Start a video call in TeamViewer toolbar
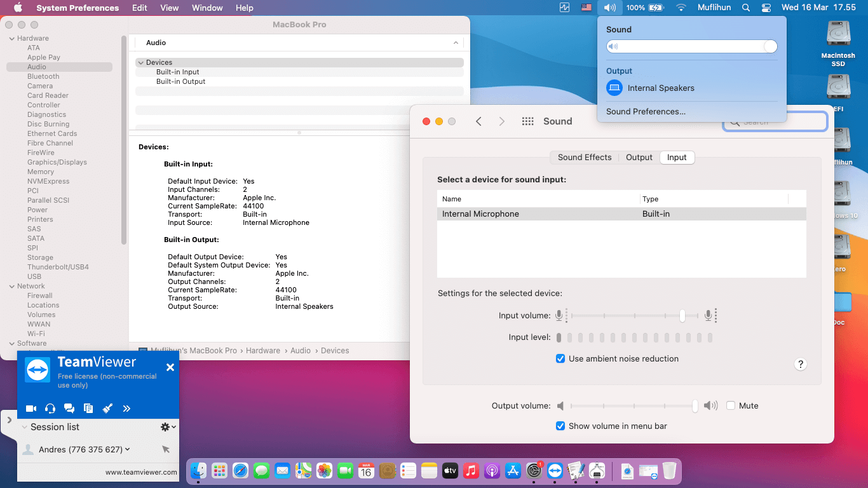This screenshot has height=488, width=868. pyautogui.click(x=31, y=408)
